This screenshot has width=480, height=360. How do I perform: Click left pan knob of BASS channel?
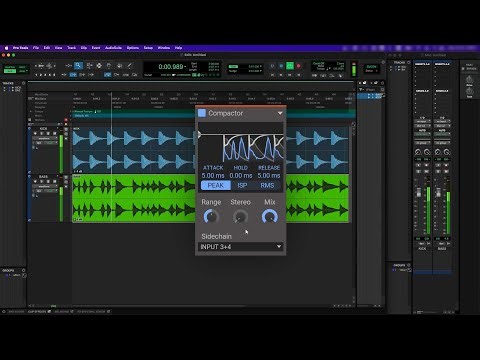coord(437,152)
